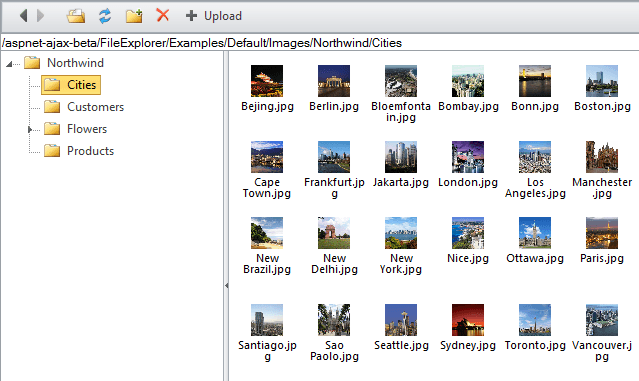Select the Seattle.jpg thumbnail
Screen dimensions: 639x381
pos(401,320)
